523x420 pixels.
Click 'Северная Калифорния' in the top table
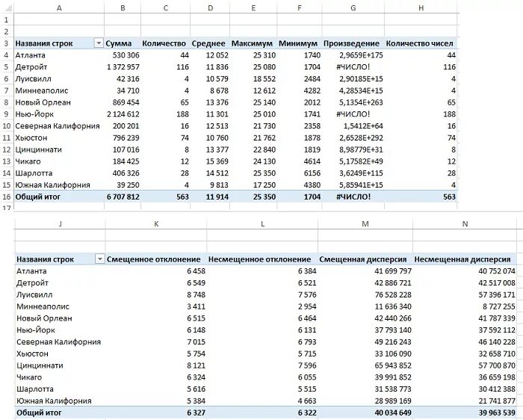pyautogui.click(x=58, y=126)
